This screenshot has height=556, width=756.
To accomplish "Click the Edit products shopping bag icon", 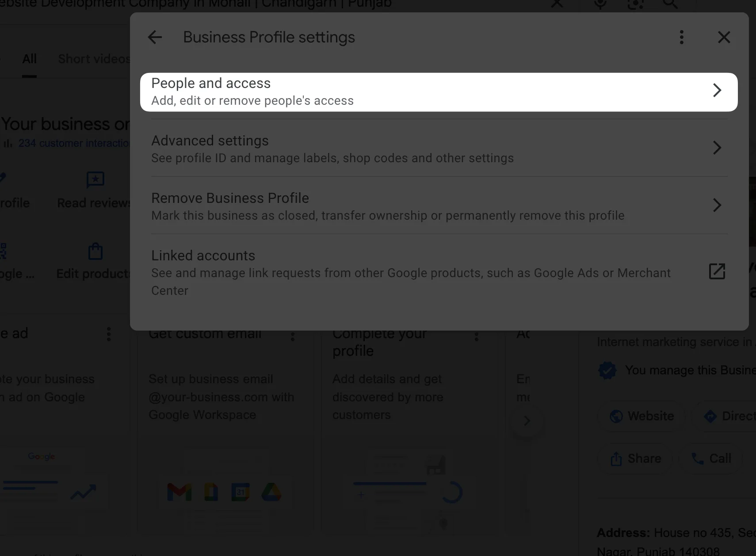I will tap(95, 251).
